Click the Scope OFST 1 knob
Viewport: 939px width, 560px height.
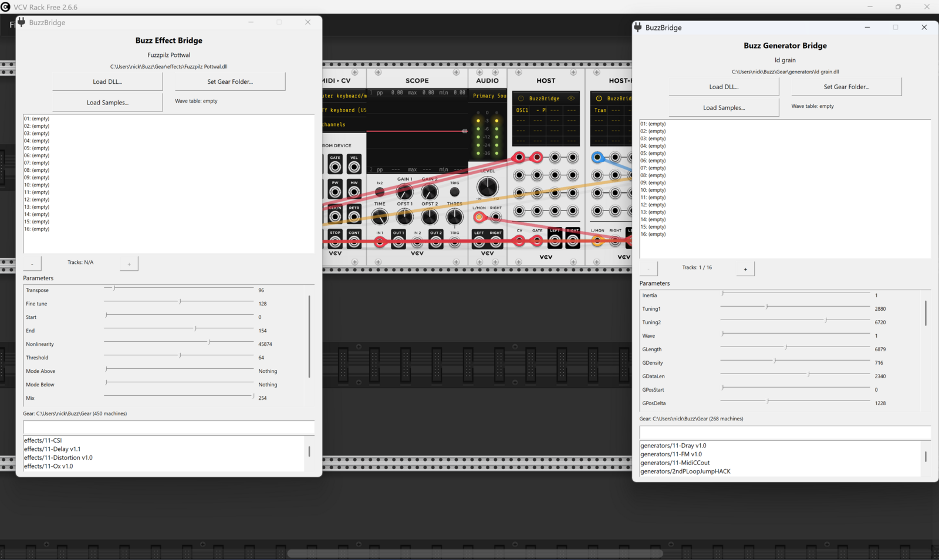click(x=404, y=217)
